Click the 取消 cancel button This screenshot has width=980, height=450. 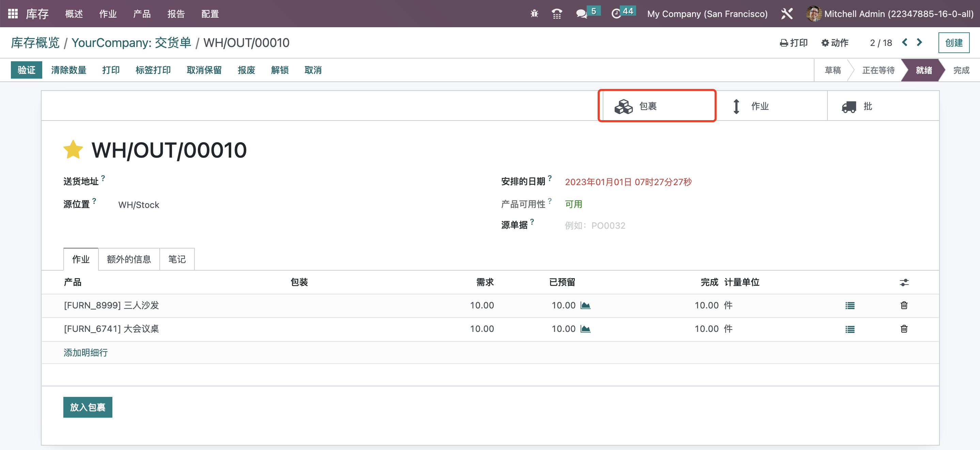pos(314,70)
